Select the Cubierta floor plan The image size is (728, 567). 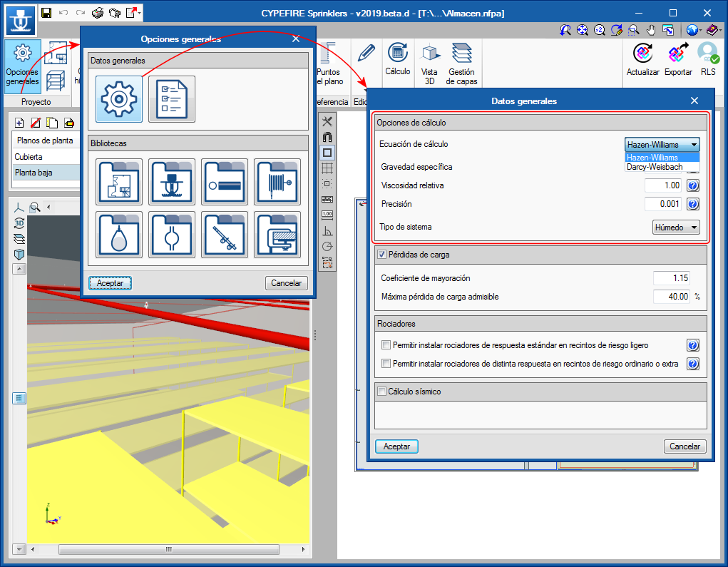(x=46, y=157)
